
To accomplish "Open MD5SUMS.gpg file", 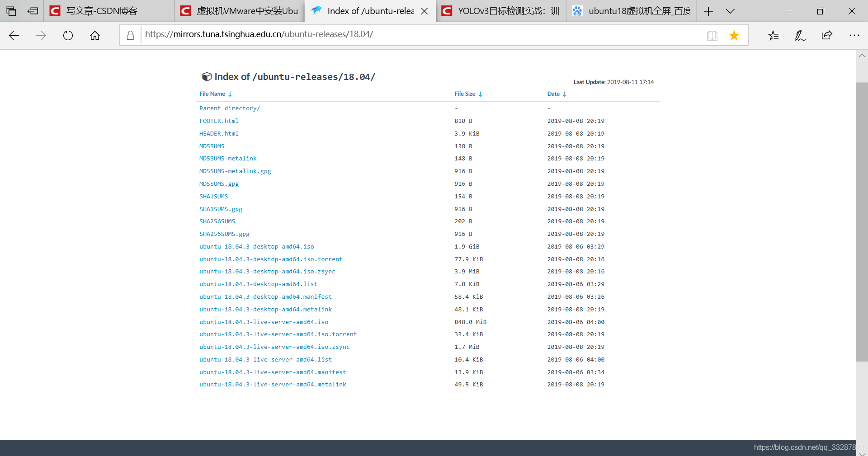I will 219,184.
